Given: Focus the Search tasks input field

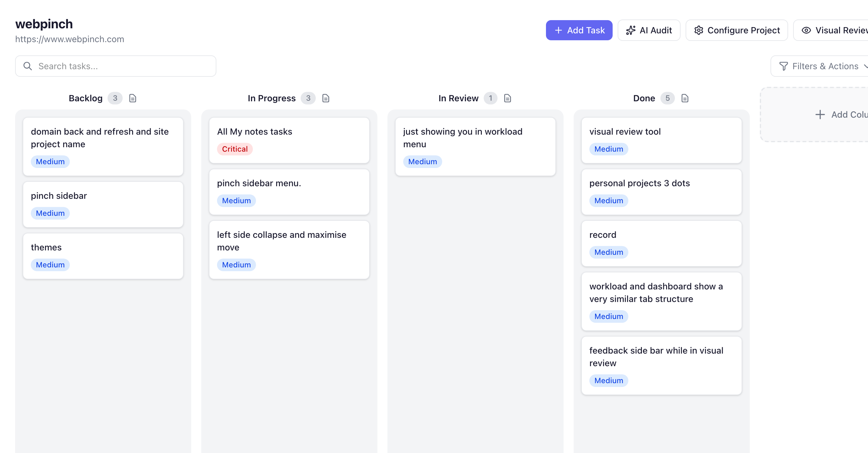Looking at the screenshot, I should pyautogui.click(x=116, y=66).
